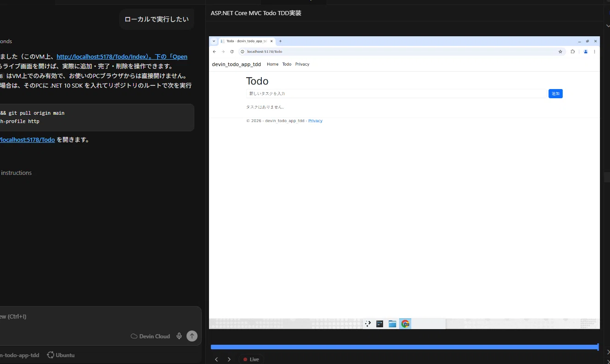Click the ローカルで実行したい chat message
Viewport: 610px width, 364px height.
coord(157,19)
